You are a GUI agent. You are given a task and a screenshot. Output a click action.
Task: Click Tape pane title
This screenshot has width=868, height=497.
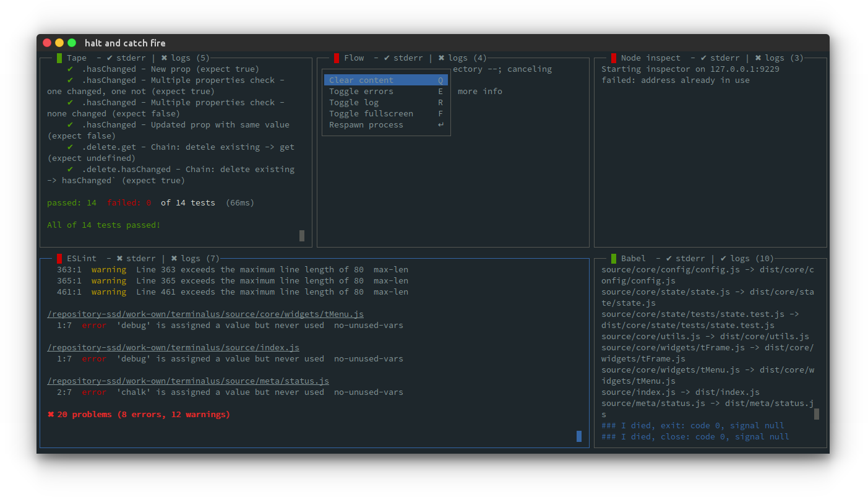pos(77,58)
